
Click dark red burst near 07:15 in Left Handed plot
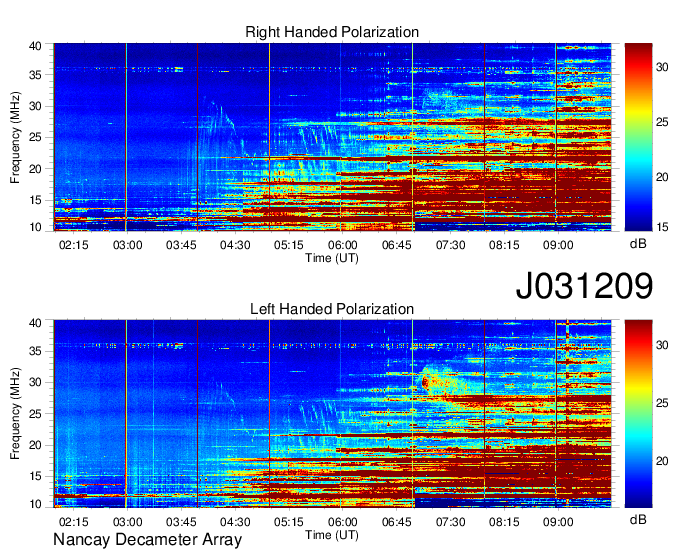[425, 382]
